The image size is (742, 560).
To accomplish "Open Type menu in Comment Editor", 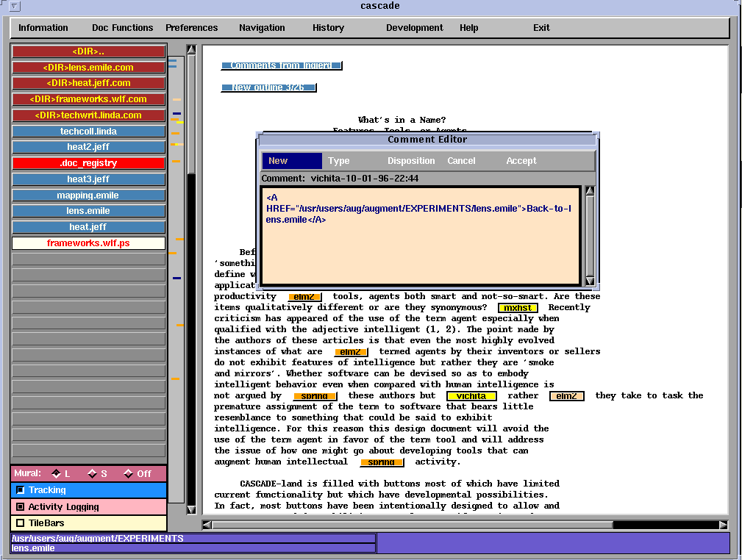I will tap(339, 161).
